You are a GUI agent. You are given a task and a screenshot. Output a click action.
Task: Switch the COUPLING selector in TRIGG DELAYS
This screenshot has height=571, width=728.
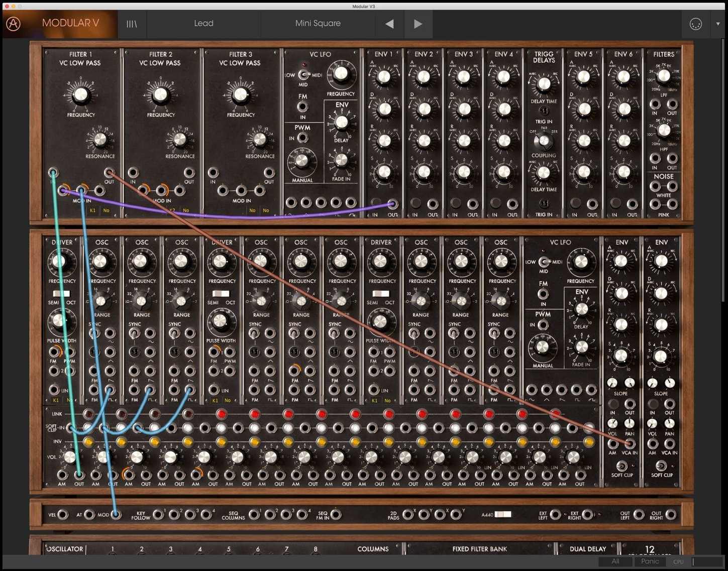tap(544, 141)
